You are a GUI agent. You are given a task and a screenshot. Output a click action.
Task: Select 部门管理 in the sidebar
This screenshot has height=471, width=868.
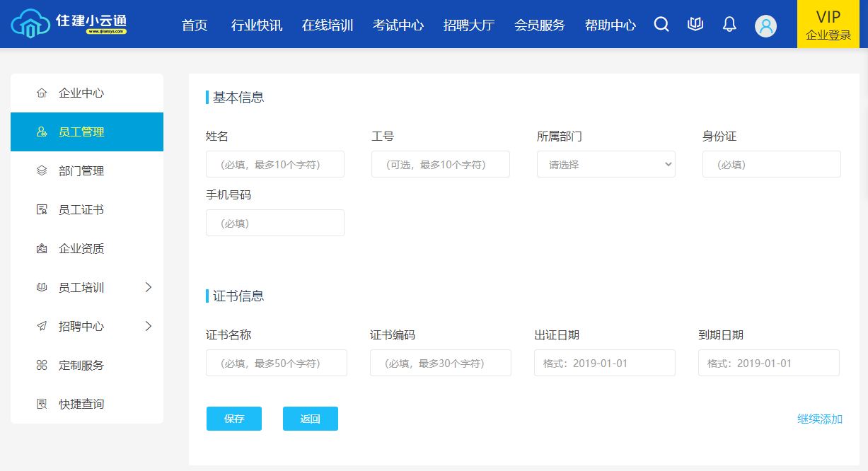click(x=81, y=171)
